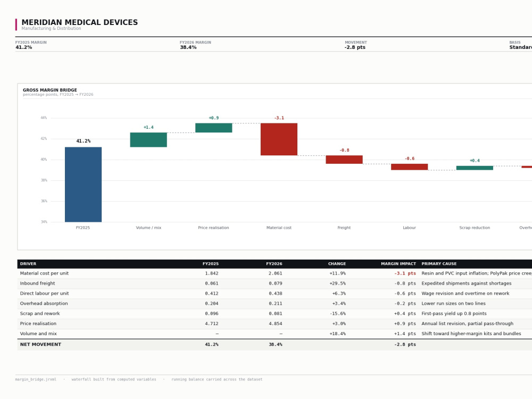Click the green Volume / mix bar
Viewport: 532px width, 399px height.
148,140
